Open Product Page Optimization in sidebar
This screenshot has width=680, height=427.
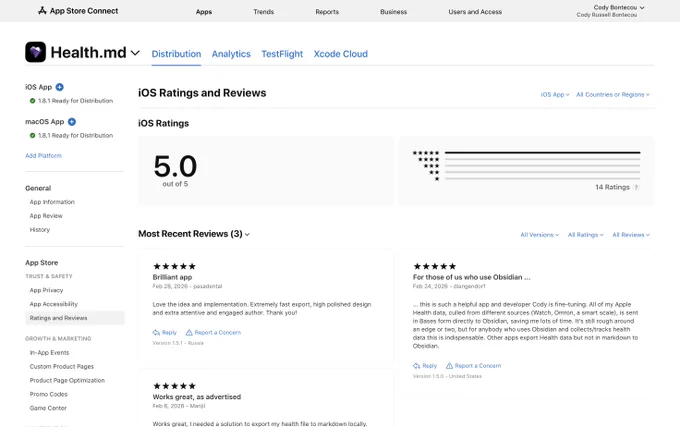click(67, 381)
